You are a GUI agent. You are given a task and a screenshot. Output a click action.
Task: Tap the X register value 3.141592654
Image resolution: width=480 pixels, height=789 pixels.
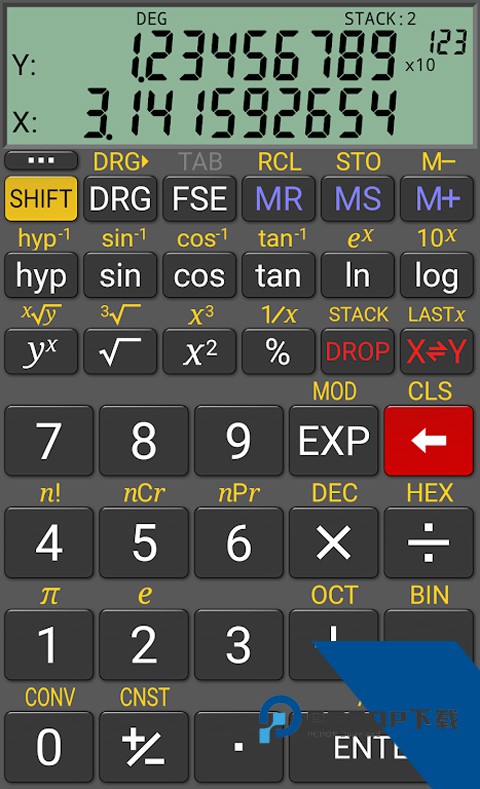[x=241, y=113]
